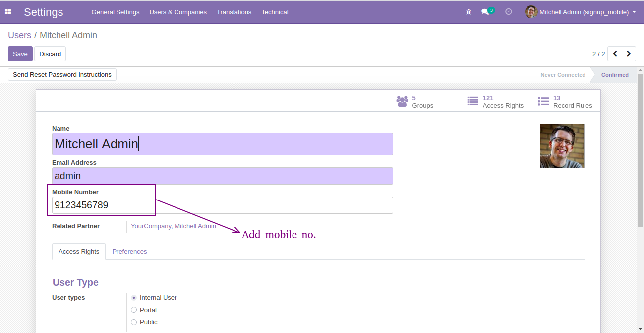Click the Name input field
The image size is (644, 333).
[223, 144]
